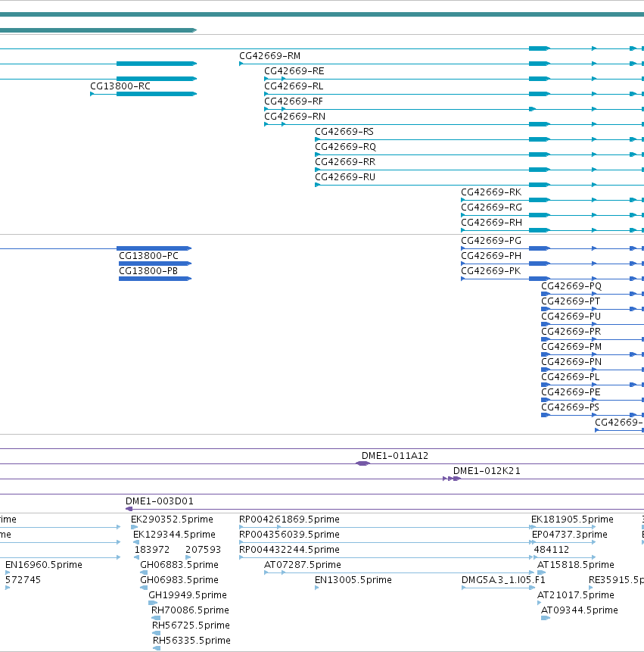Screen dimensions: 644x652
Task: Select the CG42669-PM protein label
Action: tap(571, 347)
